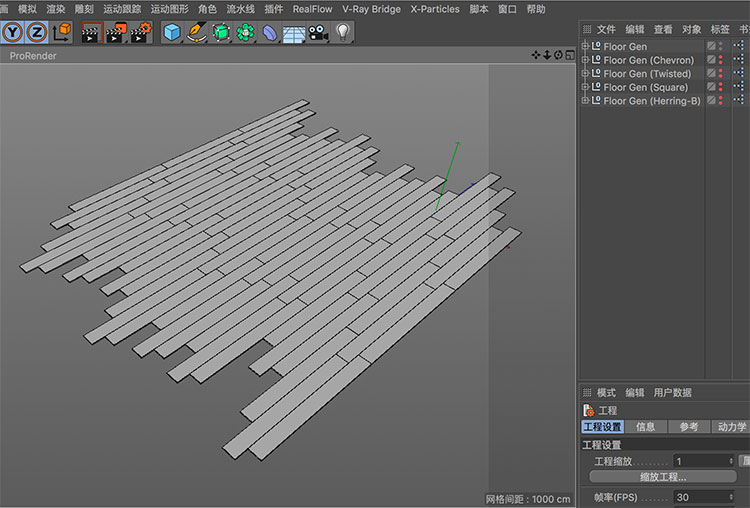Expand the Floor Gen (Chevron) object
Viewport: 750px width, 508px height.
(585, 60)
